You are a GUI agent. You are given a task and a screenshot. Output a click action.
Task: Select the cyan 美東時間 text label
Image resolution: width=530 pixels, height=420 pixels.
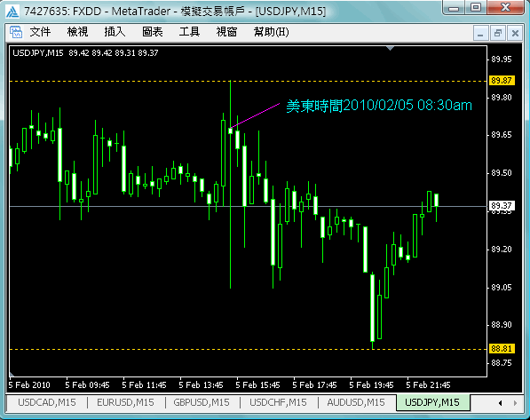point(379,106)
